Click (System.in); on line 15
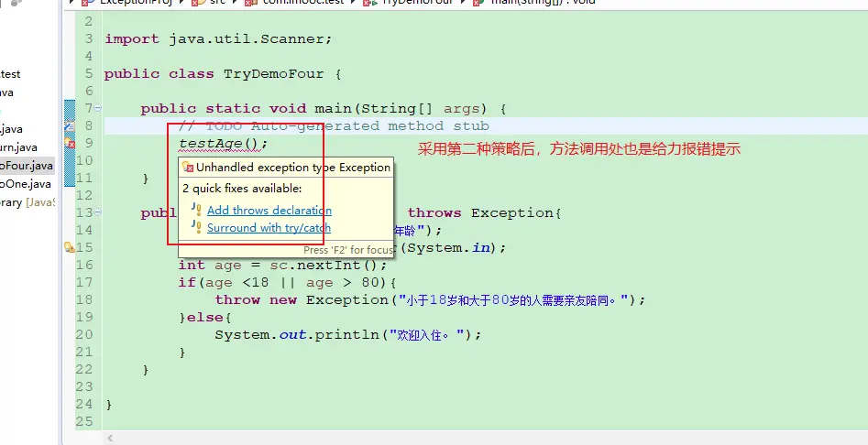This screenshot has width=868, height=445. pos(453,247)
